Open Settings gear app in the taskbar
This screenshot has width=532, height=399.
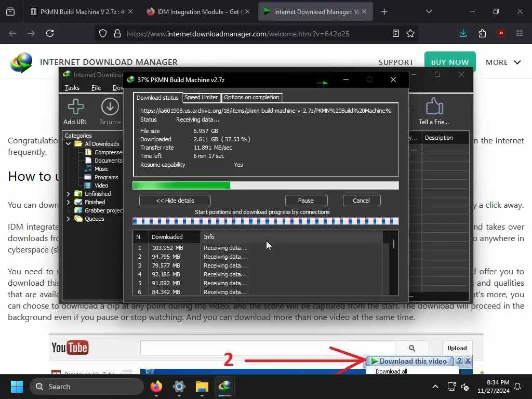click(x=179, y=387)
